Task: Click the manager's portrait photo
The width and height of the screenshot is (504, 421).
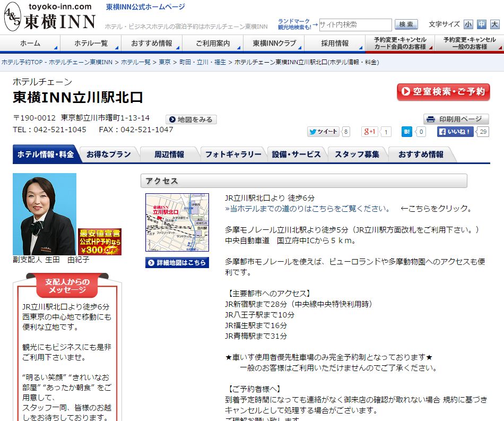Action: pyautogui.click(x=45, y=214)
